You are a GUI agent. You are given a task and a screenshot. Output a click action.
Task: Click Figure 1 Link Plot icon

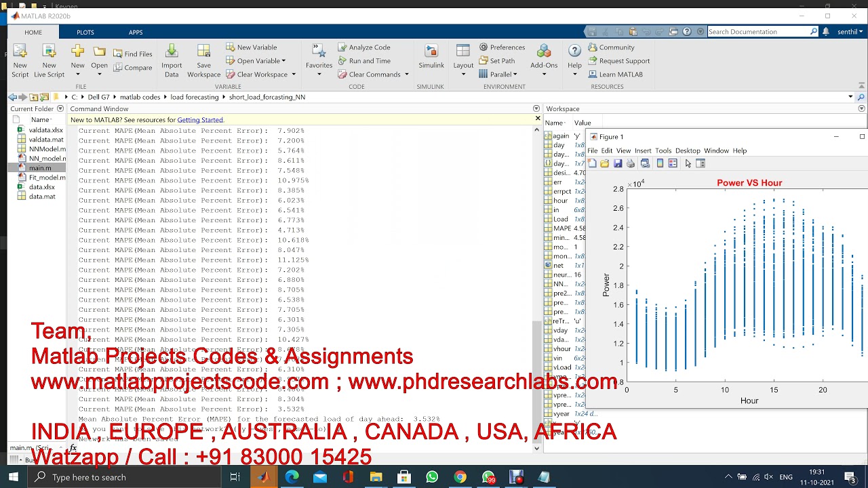click(645, 163)
